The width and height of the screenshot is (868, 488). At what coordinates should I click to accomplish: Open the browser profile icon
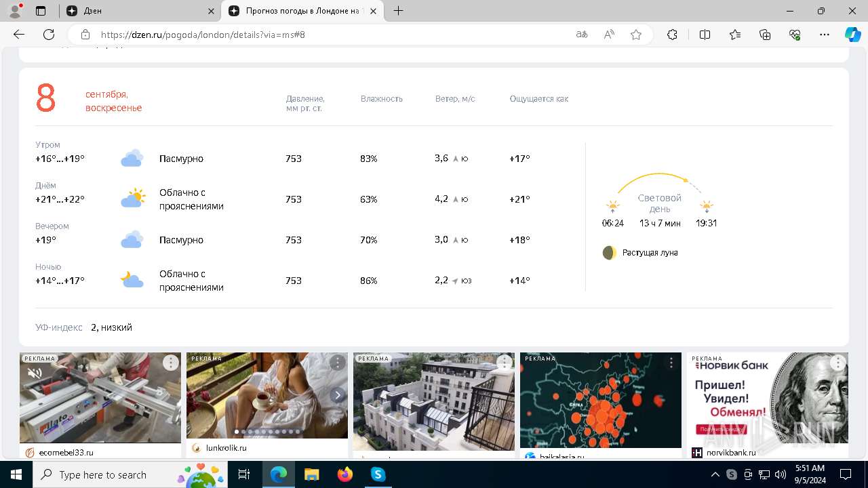(15, 11)
